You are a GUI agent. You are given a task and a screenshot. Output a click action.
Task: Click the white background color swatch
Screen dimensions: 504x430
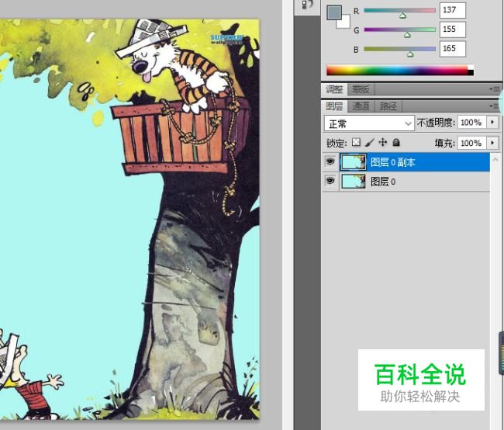345,23
